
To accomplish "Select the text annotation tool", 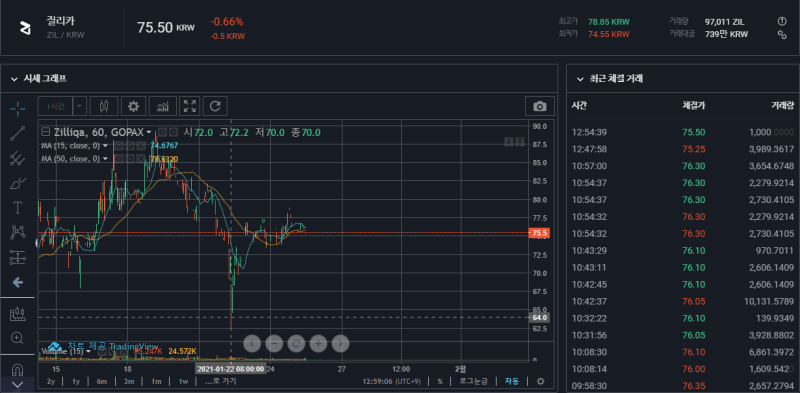I will click(x=18, y=208).
